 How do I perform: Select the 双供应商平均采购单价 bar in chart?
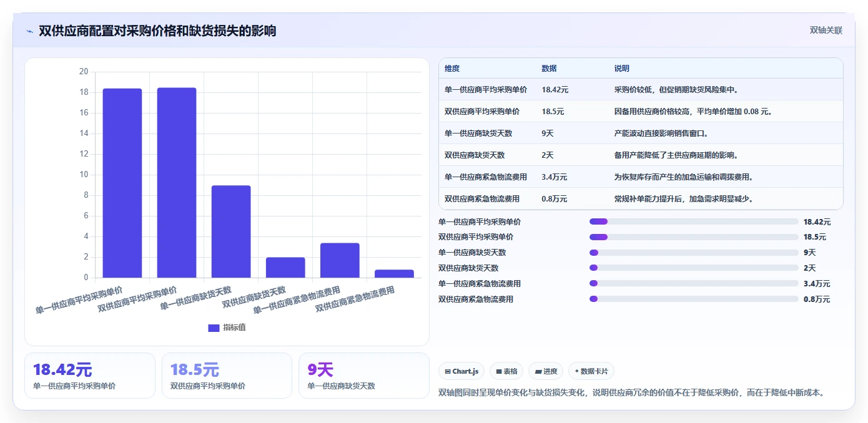tap(177, 183)
